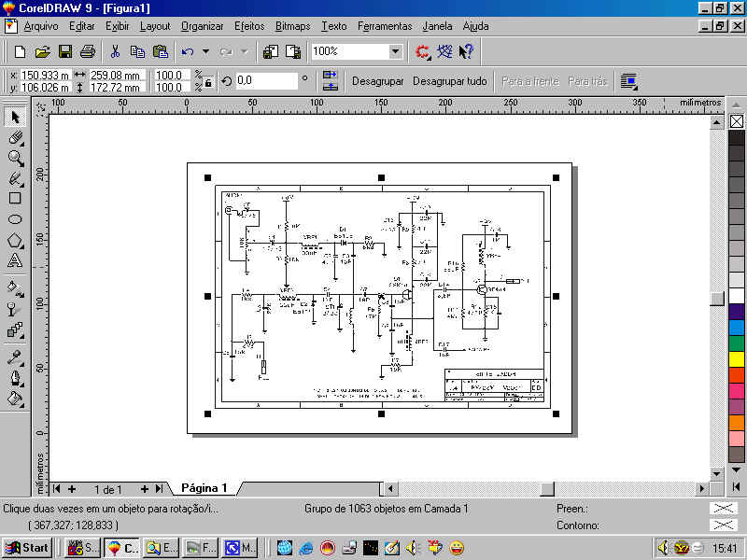Select the Text tool
The image size is (747, 560).
pyautogui.click(x=15, y=260)
